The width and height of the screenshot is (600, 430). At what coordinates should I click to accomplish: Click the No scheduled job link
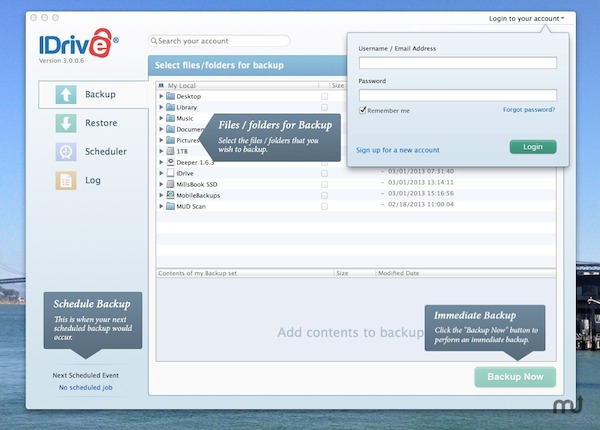pyautogui.click(x=86, y=388)
